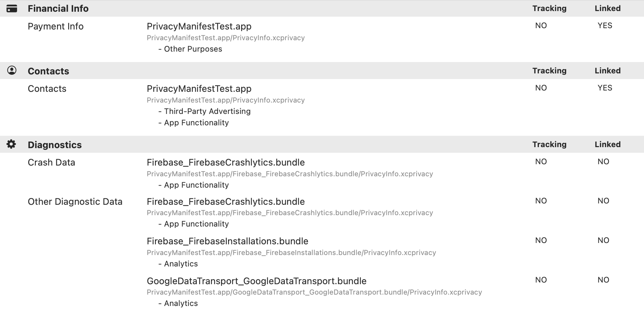Click the Financial Info credit card icon
644x310 pixels.
12,8
